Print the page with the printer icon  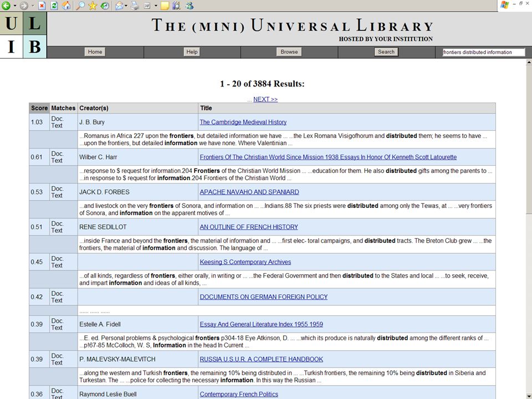coord(135,5)
